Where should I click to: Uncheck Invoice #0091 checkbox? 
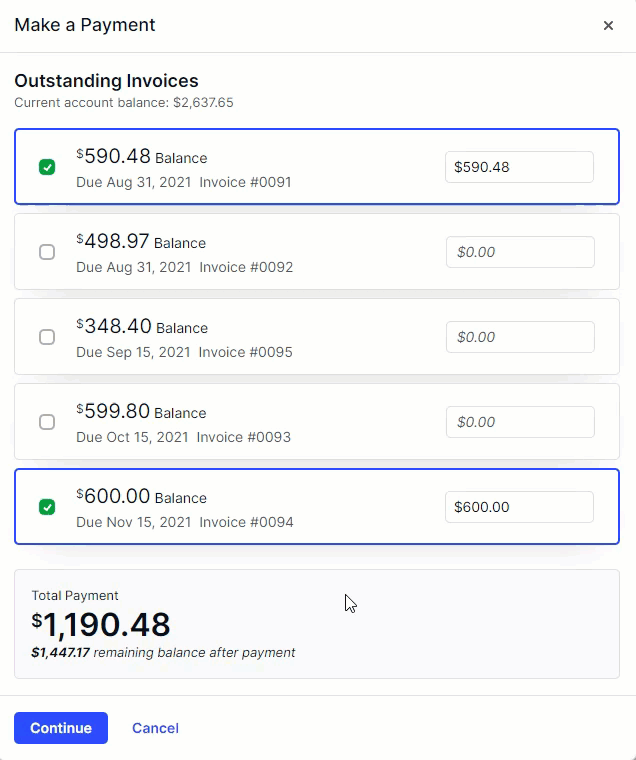47,167
